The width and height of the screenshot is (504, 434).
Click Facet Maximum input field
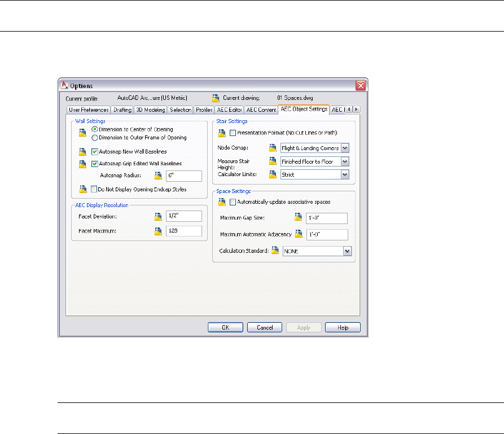[184, 231]
